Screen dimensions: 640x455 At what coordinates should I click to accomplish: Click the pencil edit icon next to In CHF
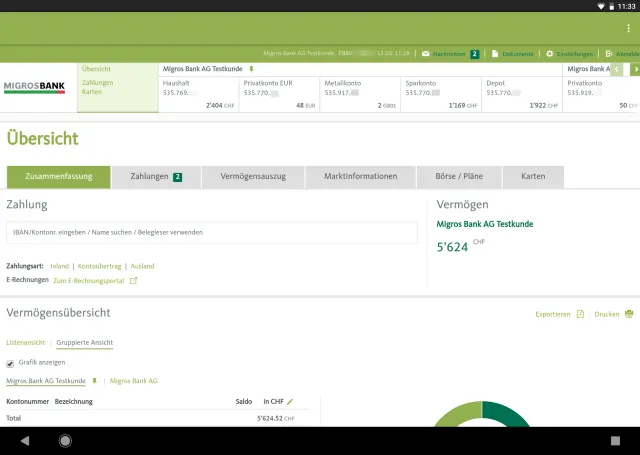[x=290, y=402]
